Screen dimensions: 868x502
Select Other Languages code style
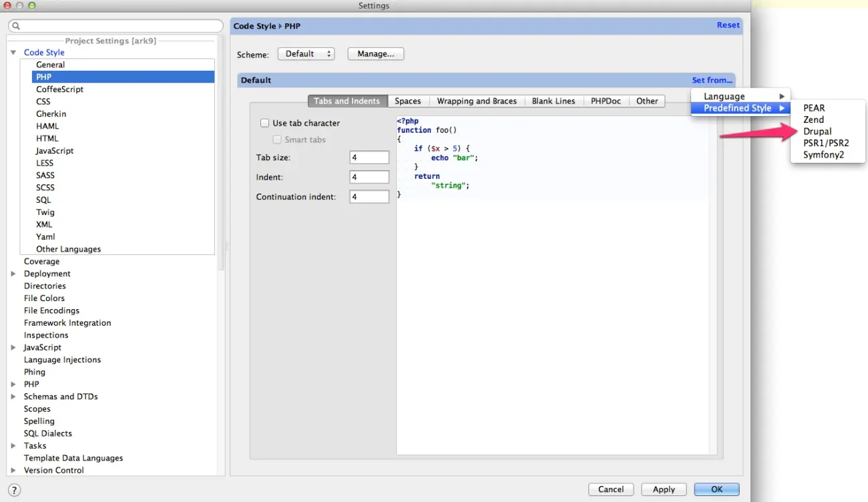click(69, 250)
